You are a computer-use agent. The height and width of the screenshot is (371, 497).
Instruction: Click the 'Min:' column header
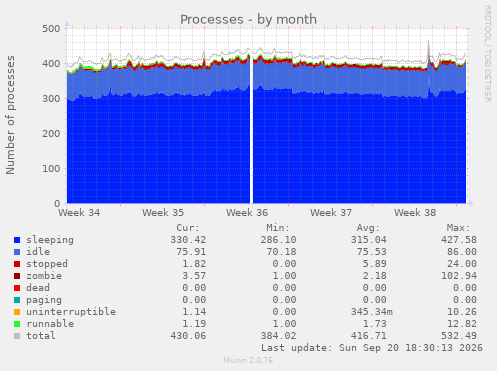click(x=278, y=228)
